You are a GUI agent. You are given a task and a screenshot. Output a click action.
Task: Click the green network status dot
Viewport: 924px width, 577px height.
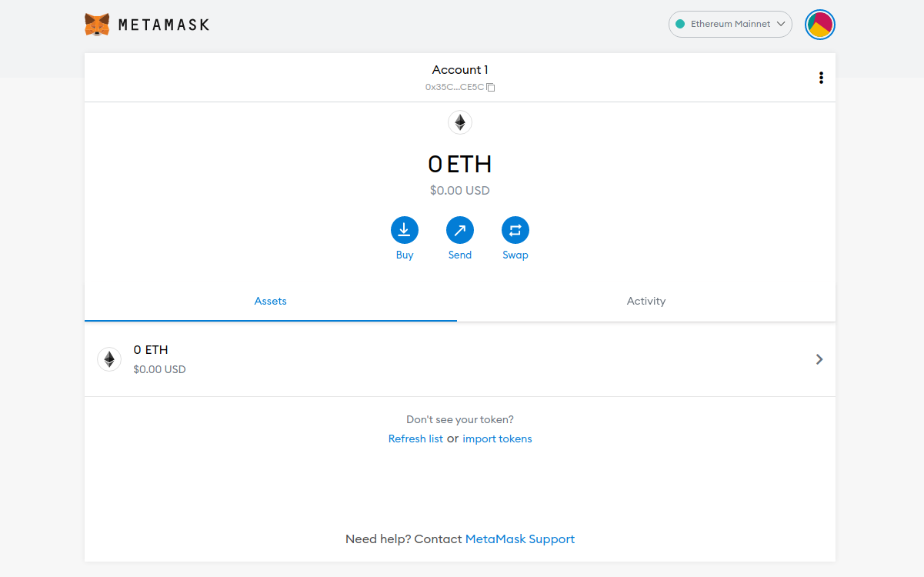click(679, 24)
